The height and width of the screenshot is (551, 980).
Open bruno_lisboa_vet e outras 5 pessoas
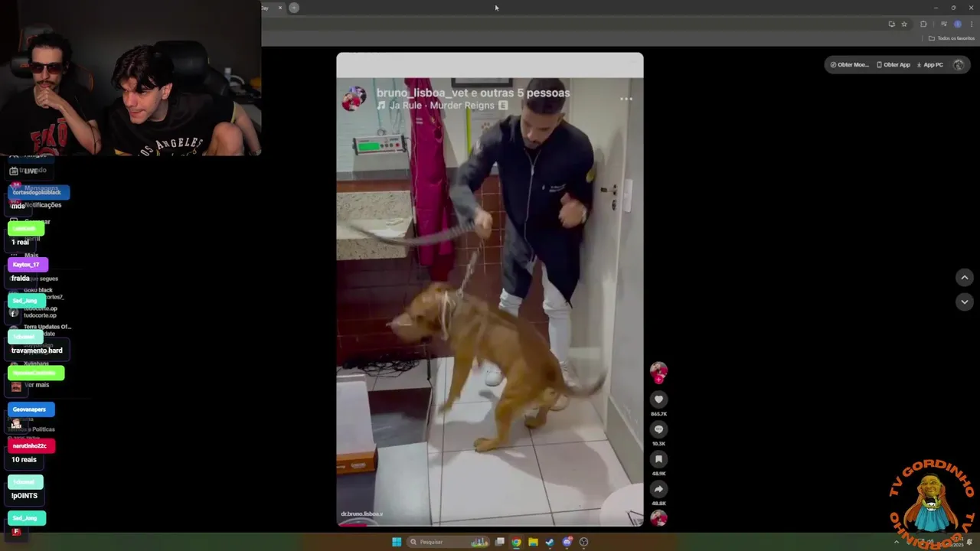(473, 93)
